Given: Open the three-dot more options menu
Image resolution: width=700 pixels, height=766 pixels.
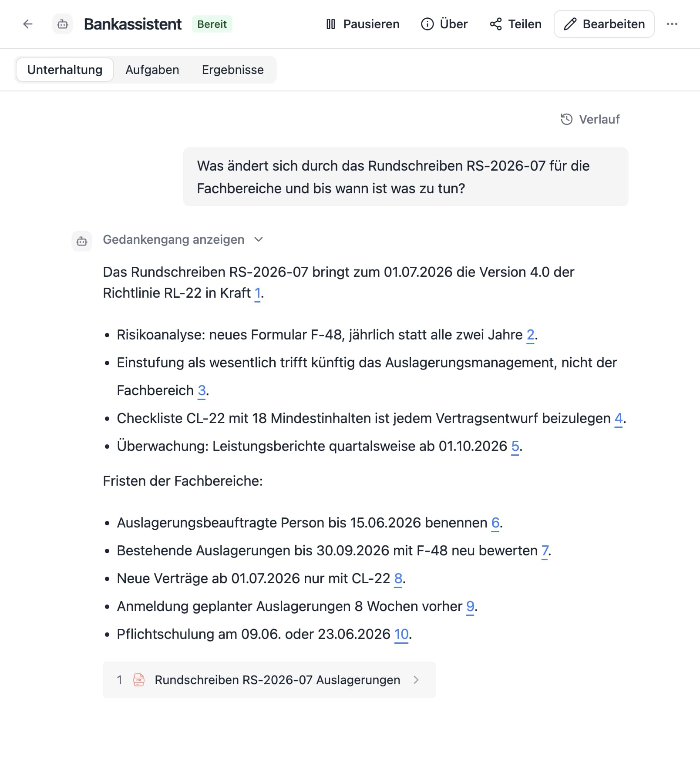Looking at the screenshot, I should click(x=672, y=24).
